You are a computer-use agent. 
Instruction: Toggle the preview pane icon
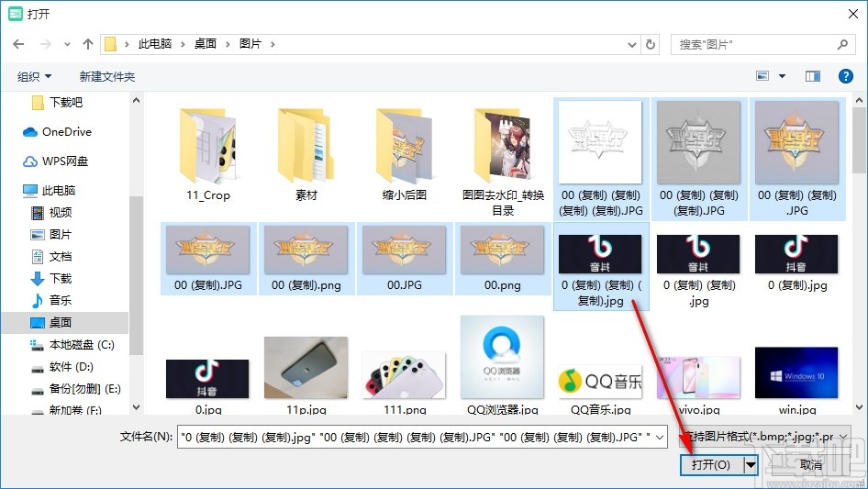[813, 76]
